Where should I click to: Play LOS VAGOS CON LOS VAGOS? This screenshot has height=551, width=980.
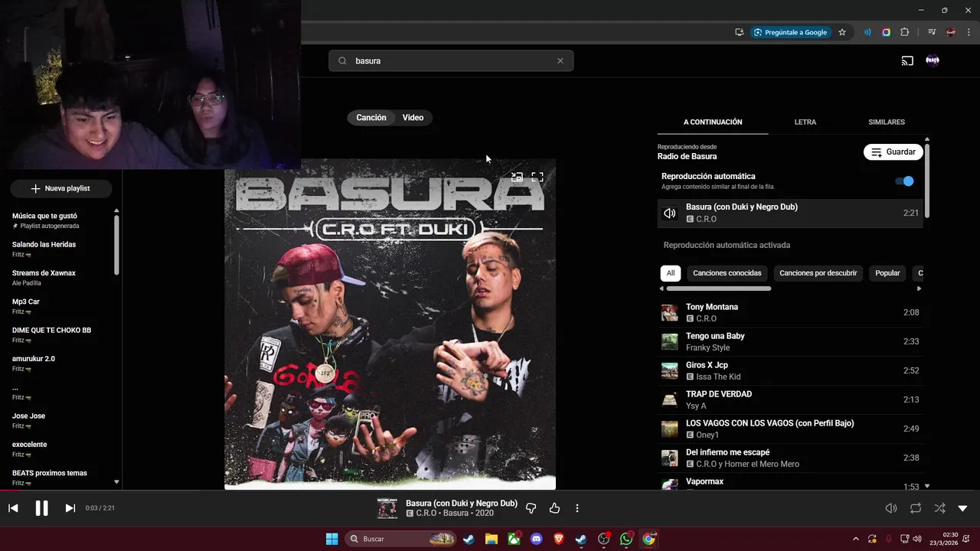(790, 429)
